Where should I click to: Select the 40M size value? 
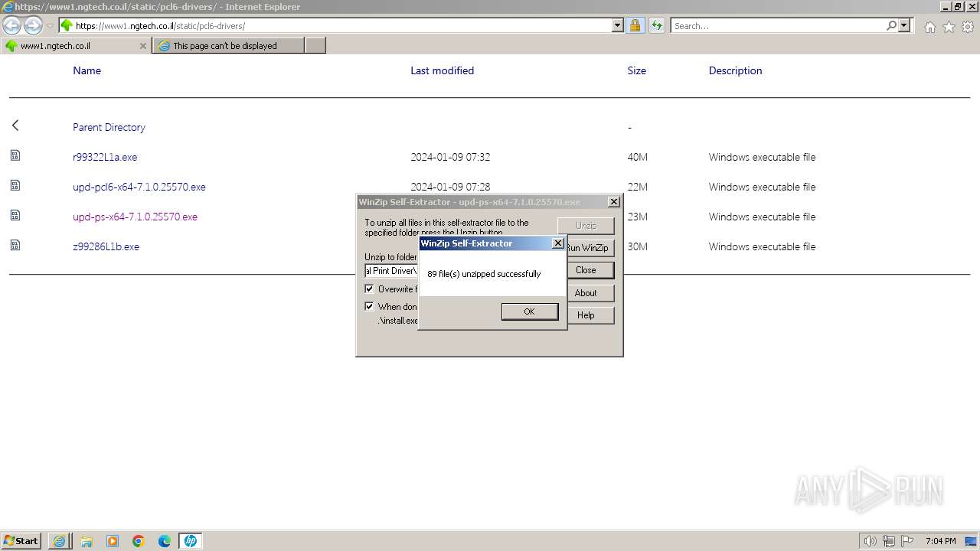[x=637, y=157]
